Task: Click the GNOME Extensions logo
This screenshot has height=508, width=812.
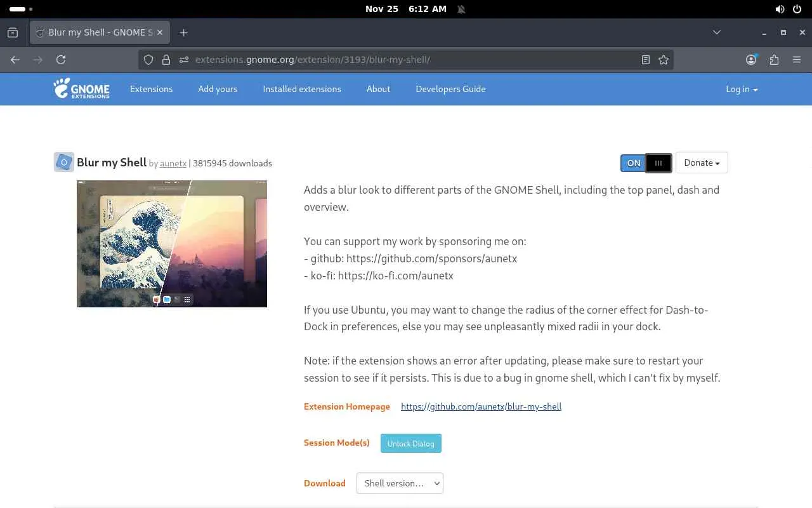Action: [82, 89]
